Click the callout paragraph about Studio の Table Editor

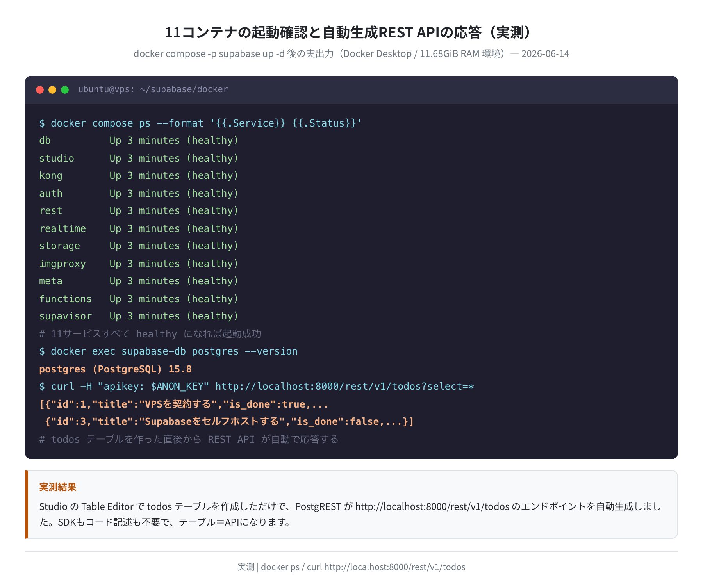pyautogui.click(x=350, y=514)
